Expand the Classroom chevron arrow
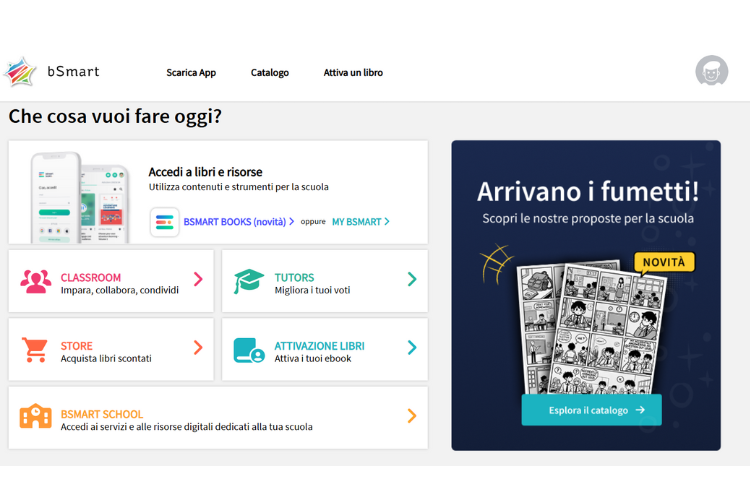750x500 pixels. [198, 280]
